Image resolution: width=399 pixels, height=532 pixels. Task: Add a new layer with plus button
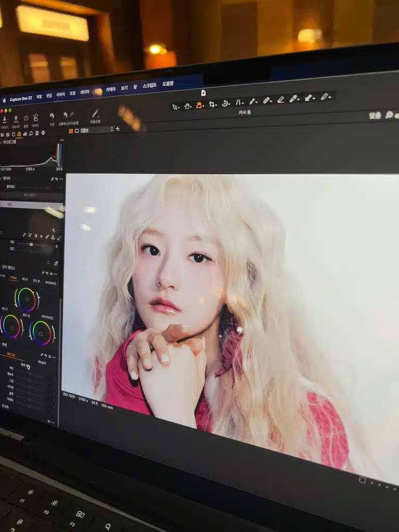tap(54, 230)
